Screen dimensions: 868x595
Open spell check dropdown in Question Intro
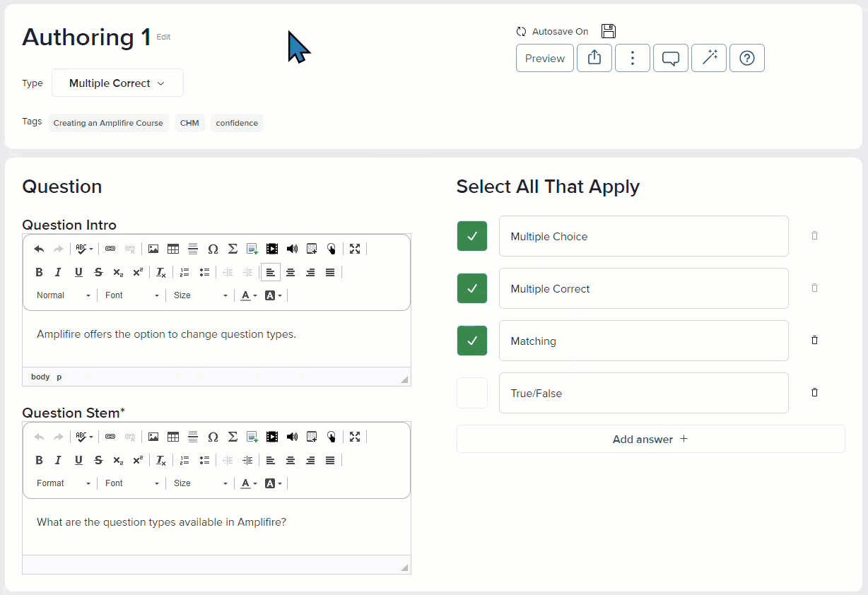pyautogui.click(x=85, y=249)
